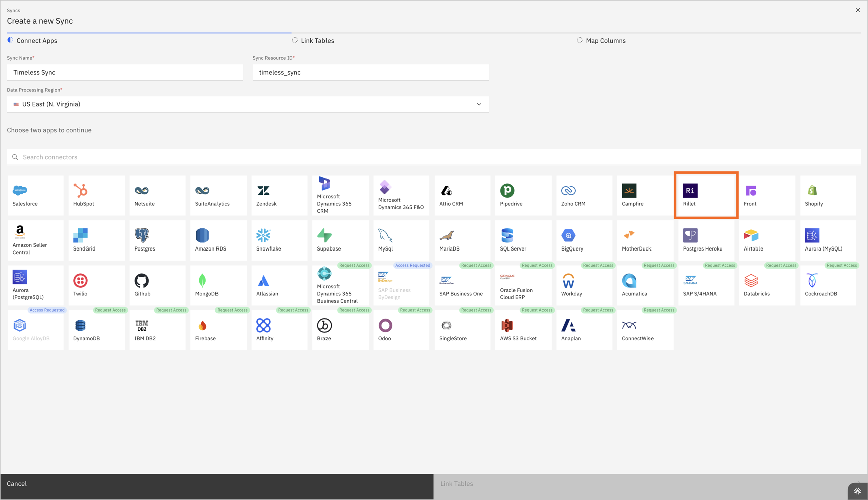The width and height of the screenshot is (868, 500).
Task: Request access for Databricks connector
Action: [781, 265]
